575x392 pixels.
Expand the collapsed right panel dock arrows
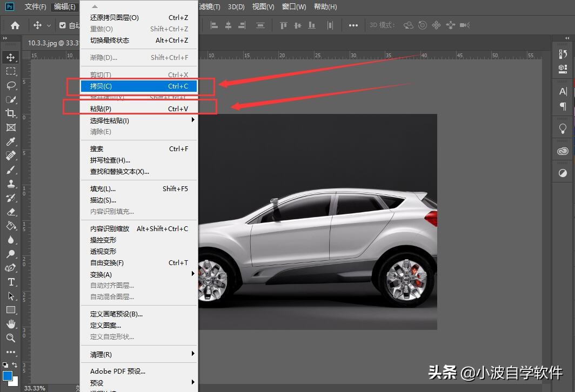(567, 38)
